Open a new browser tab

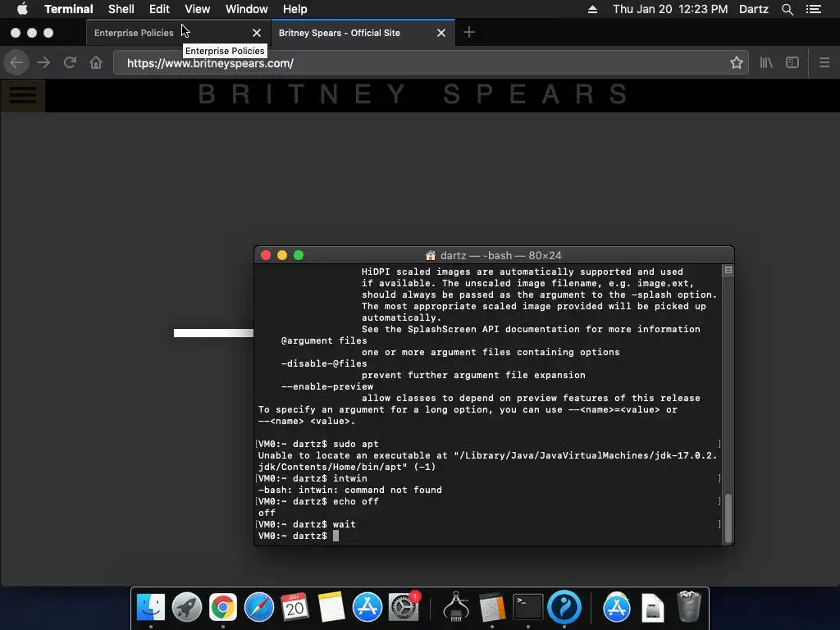coord(468,32)
